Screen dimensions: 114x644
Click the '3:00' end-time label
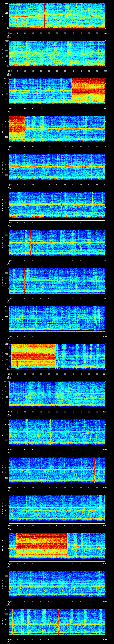(x=105, y=71)
